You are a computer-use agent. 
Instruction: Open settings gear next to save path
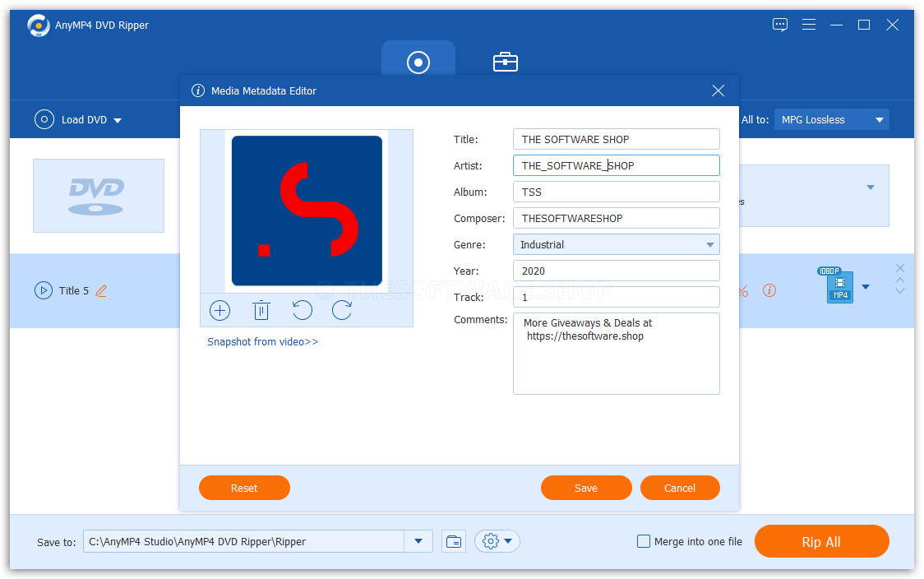491,541
